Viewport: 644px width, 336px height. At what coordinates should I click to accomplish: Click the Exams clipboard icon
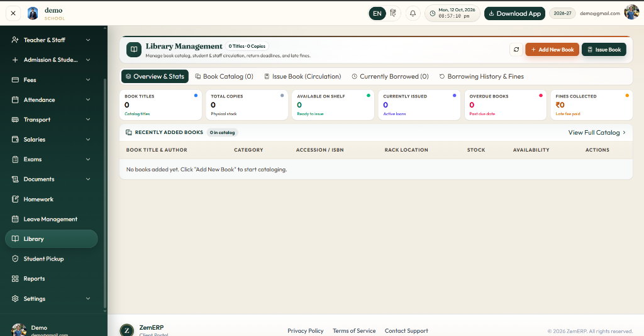pos(15,159)
